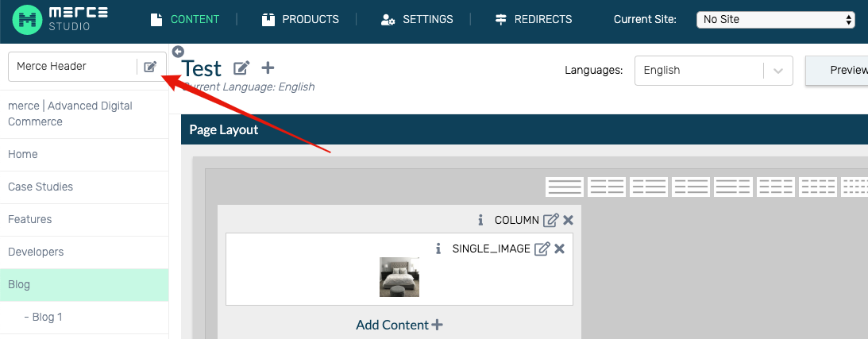This screenshot has height=339, width=868.
Task: Click edit icon next to Merce Header
Action: click(x=150, y=67)
